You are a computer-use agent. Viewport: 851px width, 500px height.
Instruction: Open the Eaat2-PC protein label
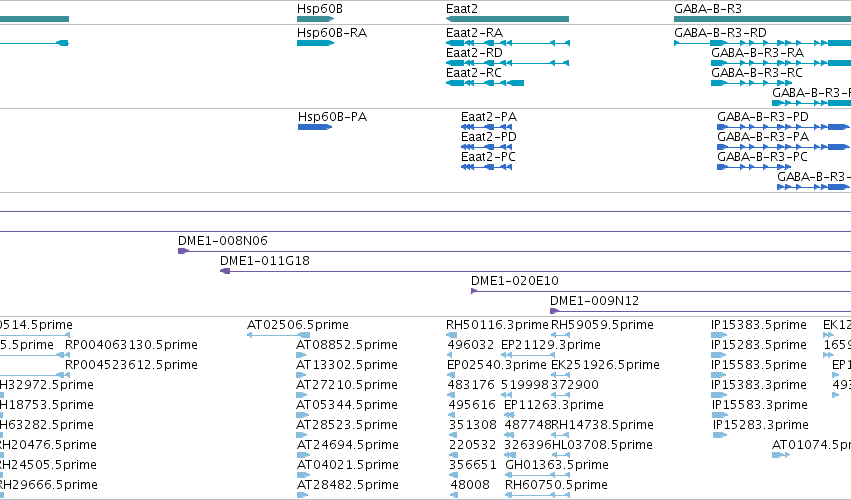pyautogui.click(x=488, y=157)
